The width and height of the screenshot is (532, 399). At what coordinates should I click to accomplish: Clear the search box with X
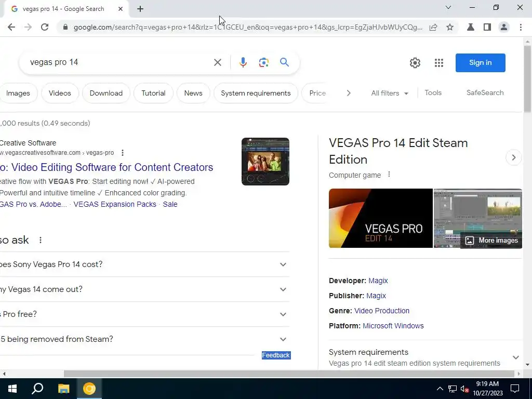pos(218,62)
